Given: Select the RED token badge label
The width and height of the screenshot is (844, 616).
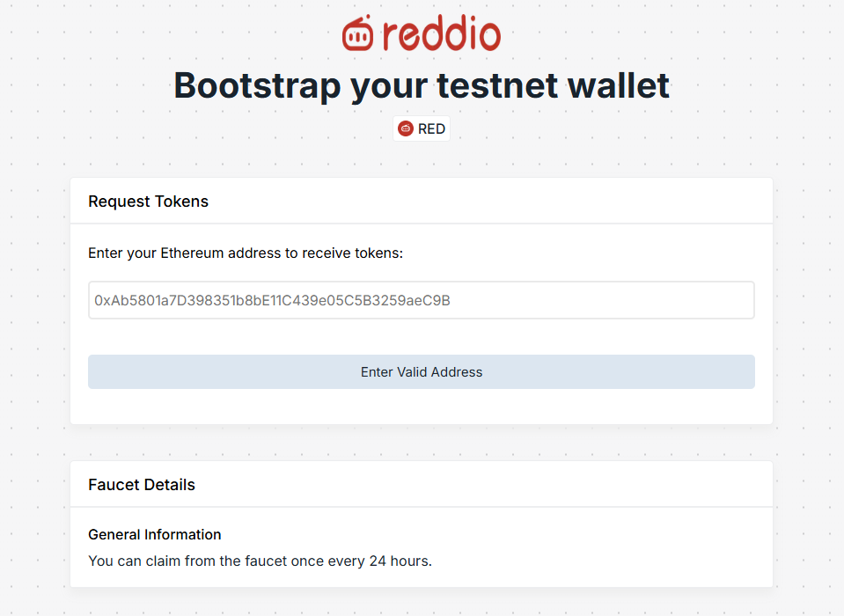Looking at the screenshot, I should click(431, 128).
